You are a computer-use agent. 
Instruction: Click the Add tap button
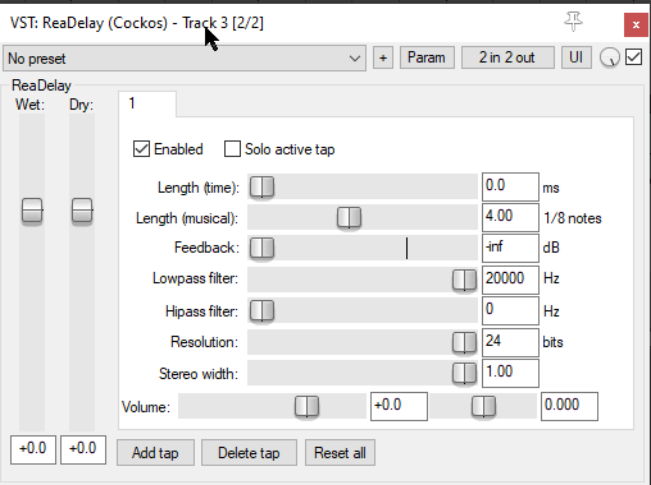(155, 453)
